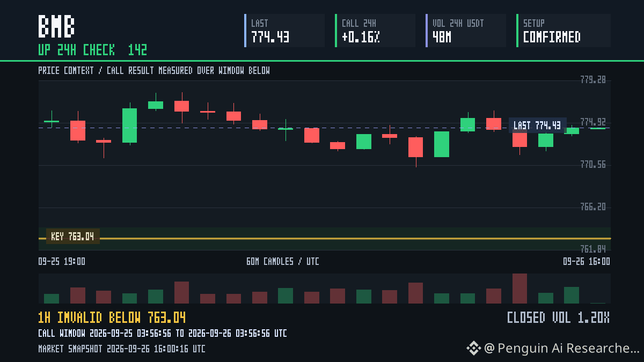The height and width of the screenshot is (362, 644).
Task: Click the KEY 763.04 level label
Action: (x=72, y=237)
